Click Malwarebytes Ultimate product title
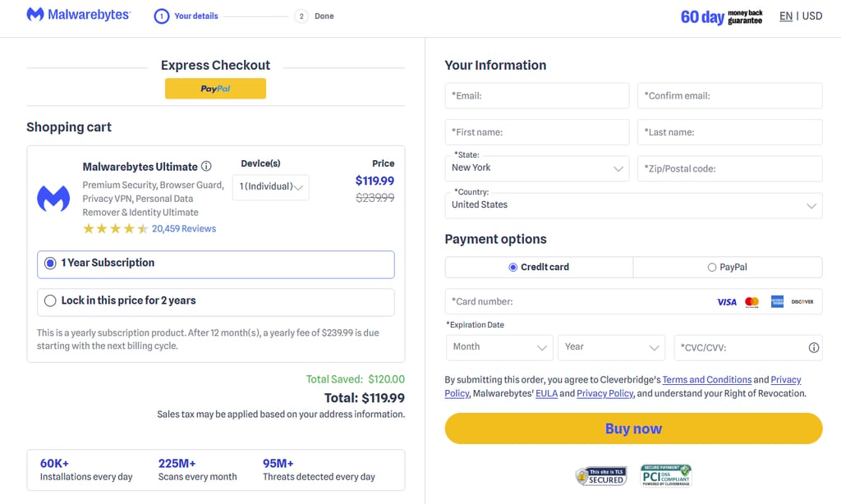This screenshot has width=841, height=504. [140, 167]
